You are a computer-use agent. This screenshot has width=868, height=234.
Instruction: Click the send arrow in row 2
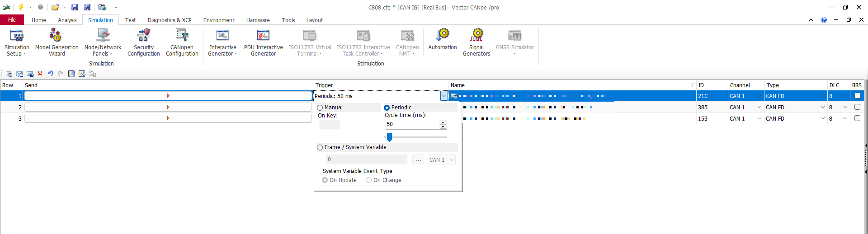[x=168, y=107]
